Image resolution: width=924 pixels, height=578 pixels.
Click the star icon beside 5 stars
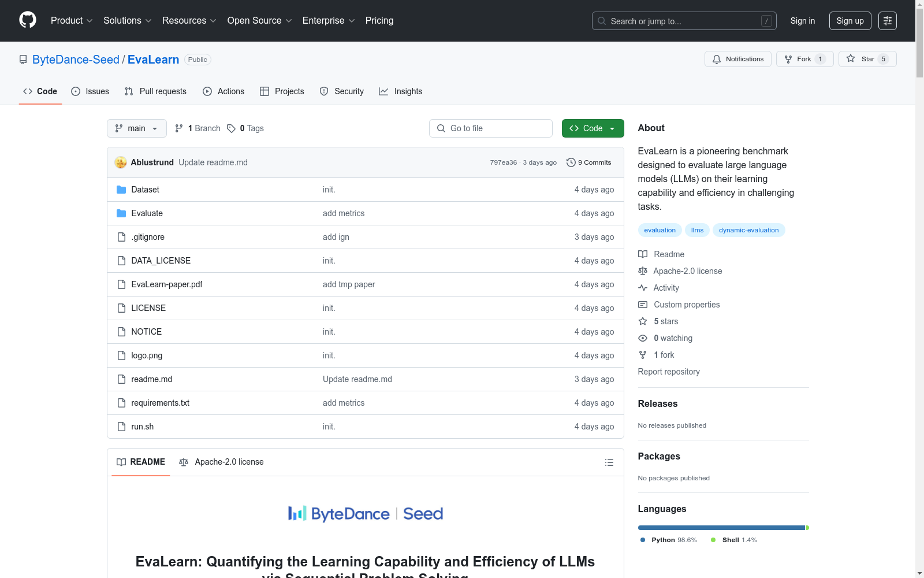pyautogui.click(x=643, y=321)
